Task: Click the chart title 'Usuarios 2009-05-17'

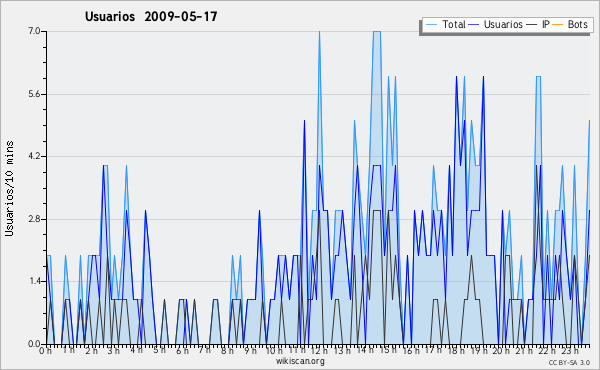Action: point(151,16)
